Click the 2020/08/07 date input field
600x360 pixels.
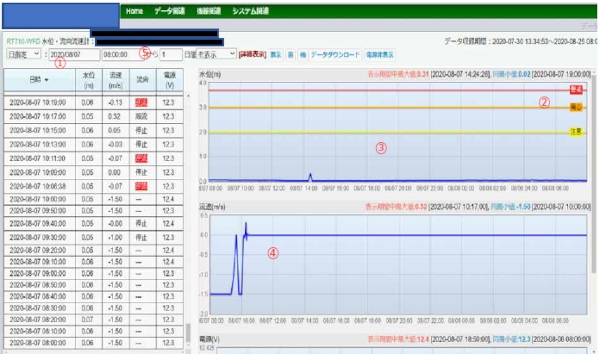pos(74,54)
